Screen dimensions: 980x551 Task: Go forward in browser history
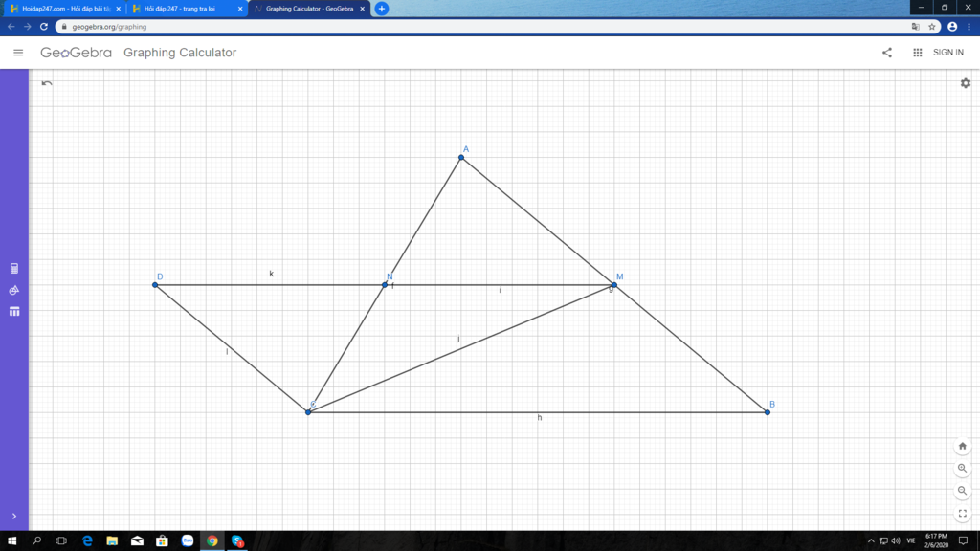[x=27, y=27]
